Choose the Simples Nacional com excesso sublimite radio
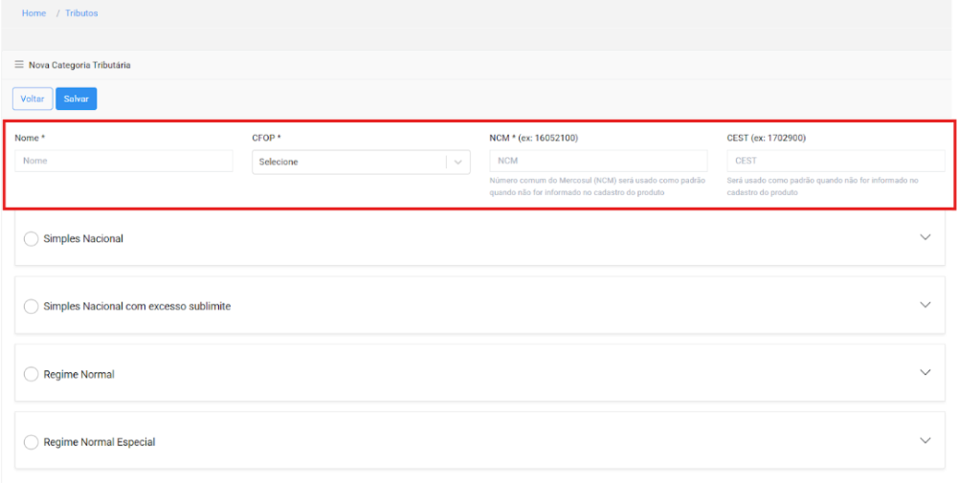Image resolution: width=980 pixels, height=483 pixels. [31, 306]
